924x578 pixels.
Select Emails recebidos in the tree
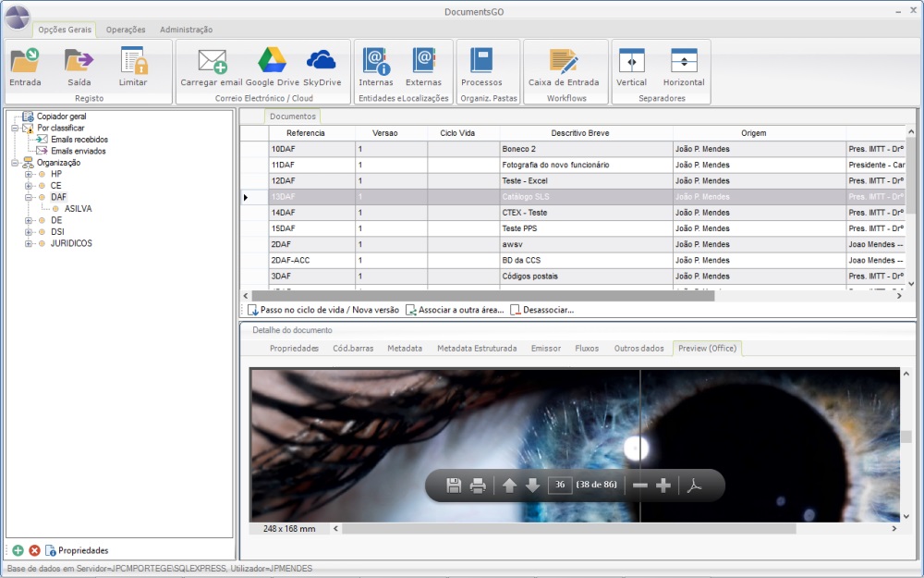79,139
